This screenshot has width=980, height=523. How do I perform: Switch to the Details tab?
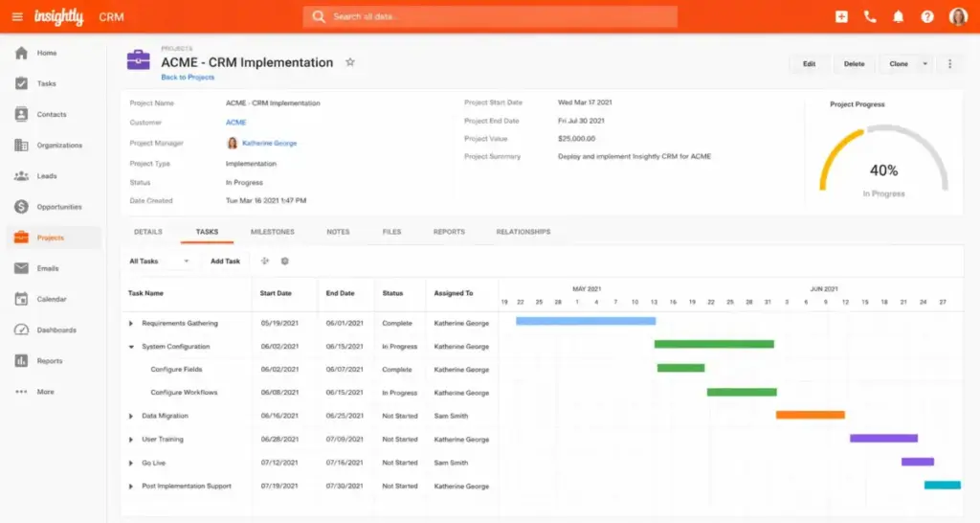148,232
